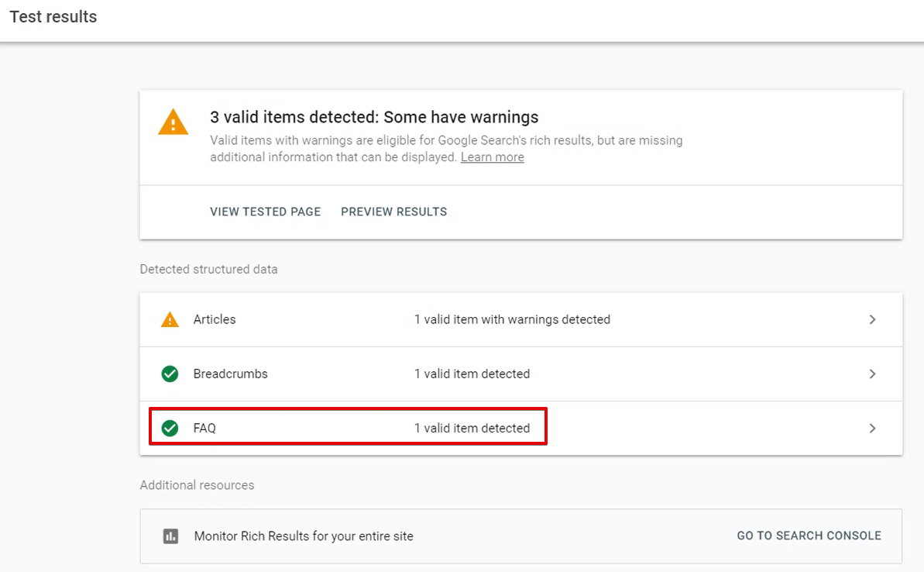The height and width of the screenshot is (572, 924).
Task: Click the 'Test results' page title
Action: point(53,16)
